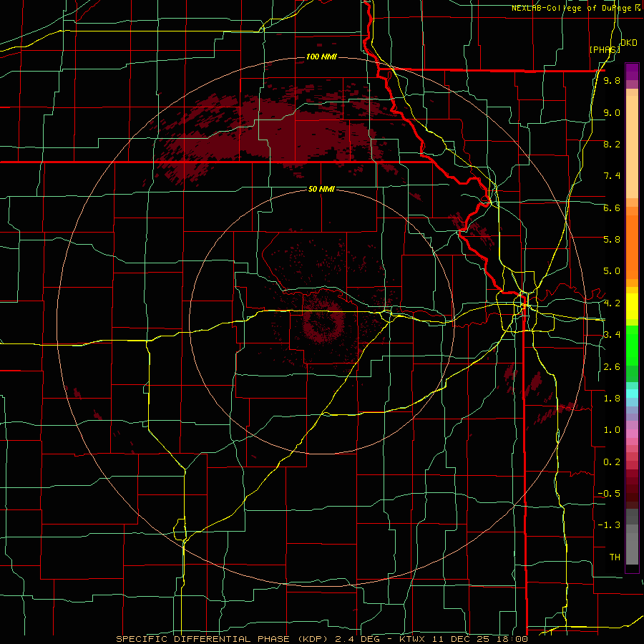Viewport: 644px width, 644px height.
Task: Click the 6.6 scale value
Action: click(x=612, y=208)
